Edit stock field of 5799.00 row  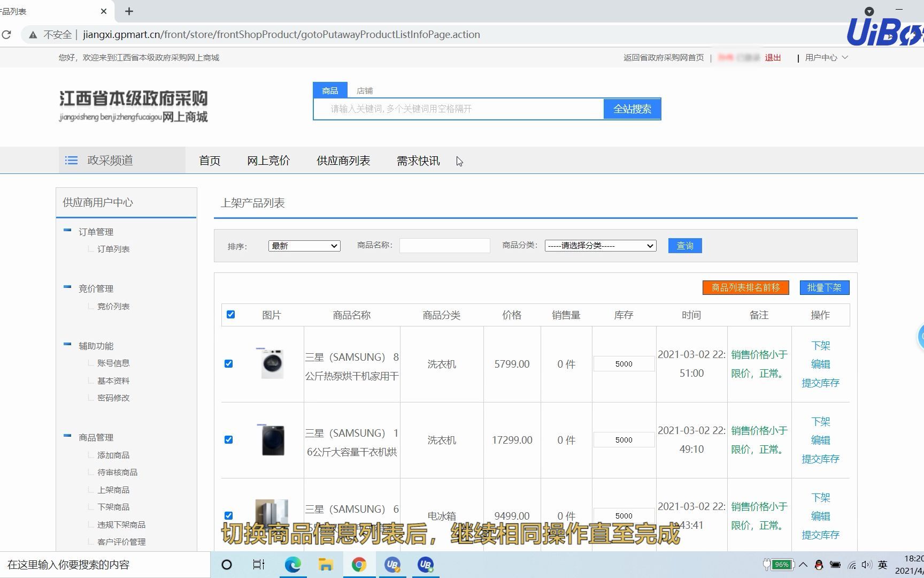(624, 364)
